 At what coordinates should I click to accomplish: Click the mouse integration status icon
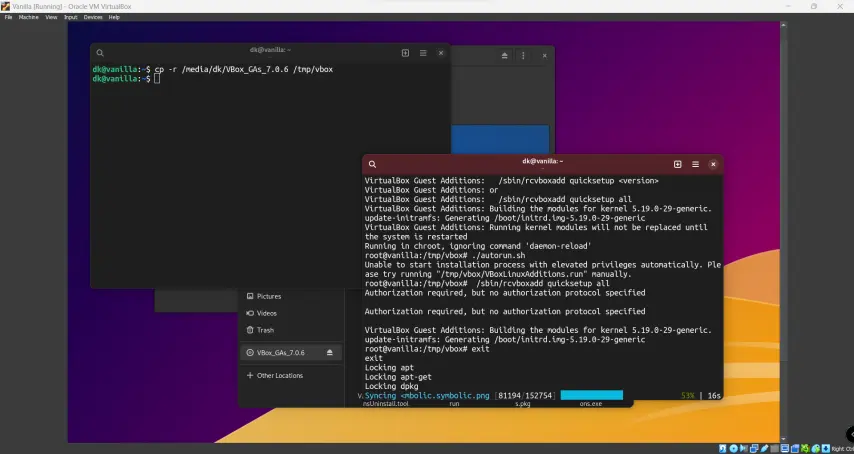tap(816, 449)
